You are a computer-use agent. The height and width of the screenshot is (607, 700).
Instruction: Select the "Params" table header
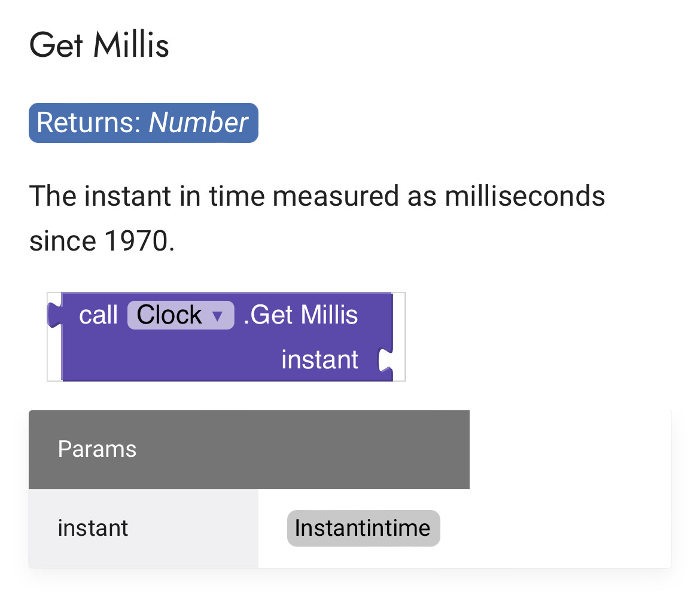pos(97,449)
